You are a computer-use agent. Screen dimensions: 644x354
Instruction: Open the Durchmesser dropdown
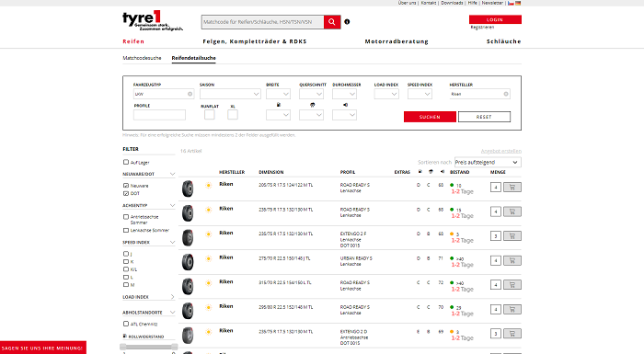(x=344, y=94)
